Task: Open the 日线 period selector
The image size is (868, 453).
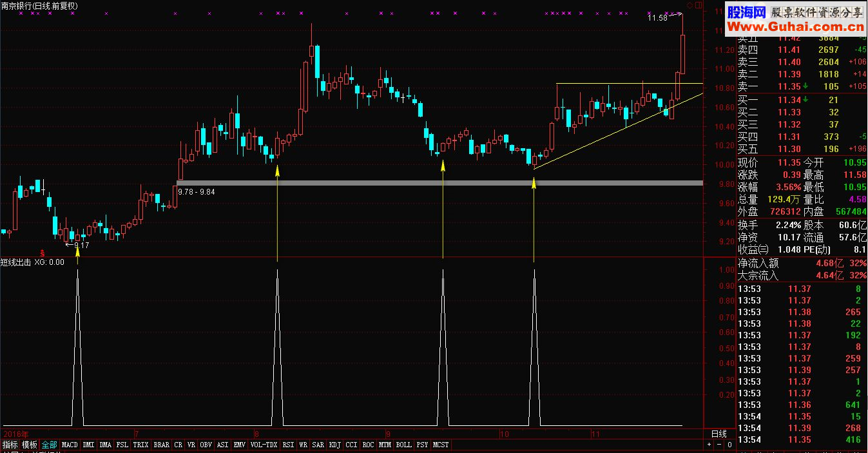Action: 719,434
